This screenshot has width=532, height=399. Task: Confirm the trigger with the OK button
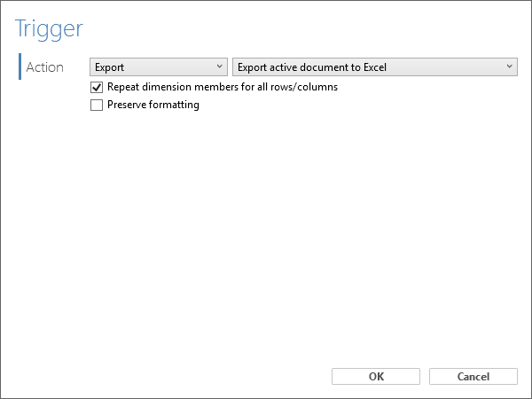click(376, 376)
